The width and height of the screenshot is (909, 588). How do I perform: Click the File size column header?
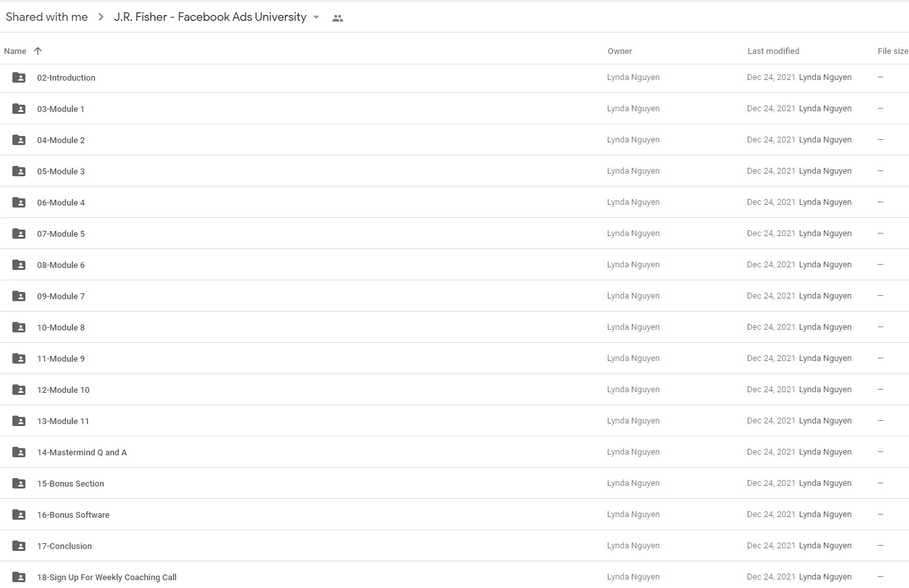[893, 51]
